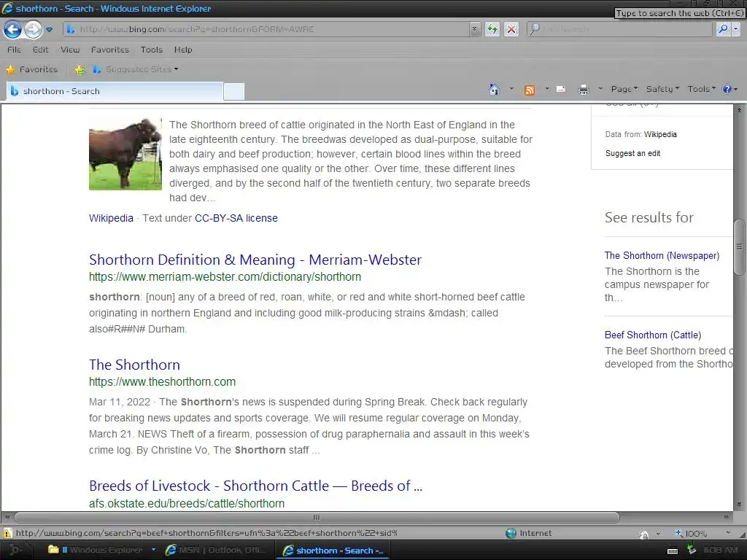Screen dimensions: 747x560
Task: Expand the zoom level dropdown arrow
Action: (x=728, y=533)
